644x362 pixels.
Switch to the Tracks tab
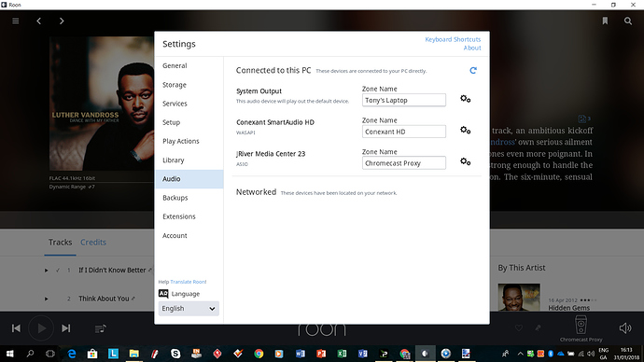[60, 243]
